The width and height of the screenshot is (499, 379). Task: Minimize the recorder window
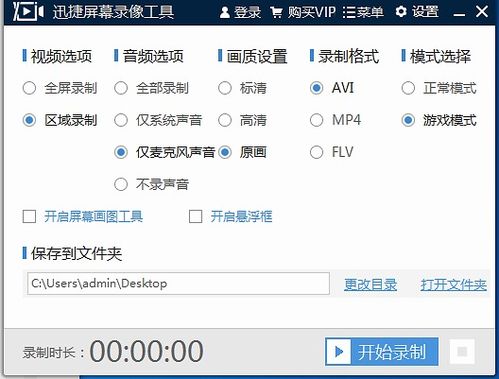click(x=459, y=14)
